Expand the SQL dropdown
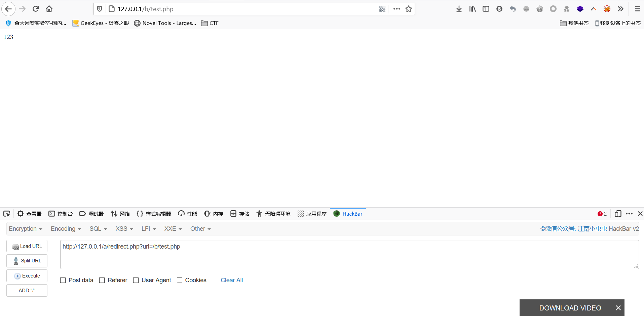 [98, 229]
